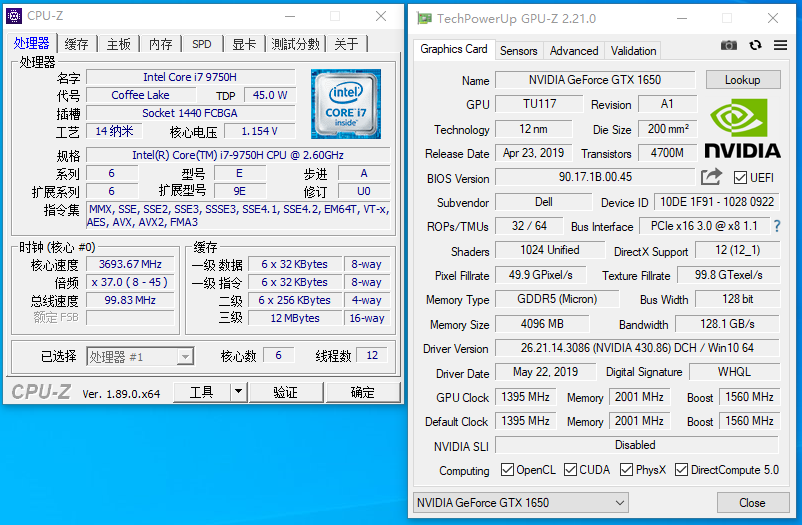Take a GPU-Z screenshot with the camera icon
Viewport: 802px width, 525px height.
(x=729, y=46)
